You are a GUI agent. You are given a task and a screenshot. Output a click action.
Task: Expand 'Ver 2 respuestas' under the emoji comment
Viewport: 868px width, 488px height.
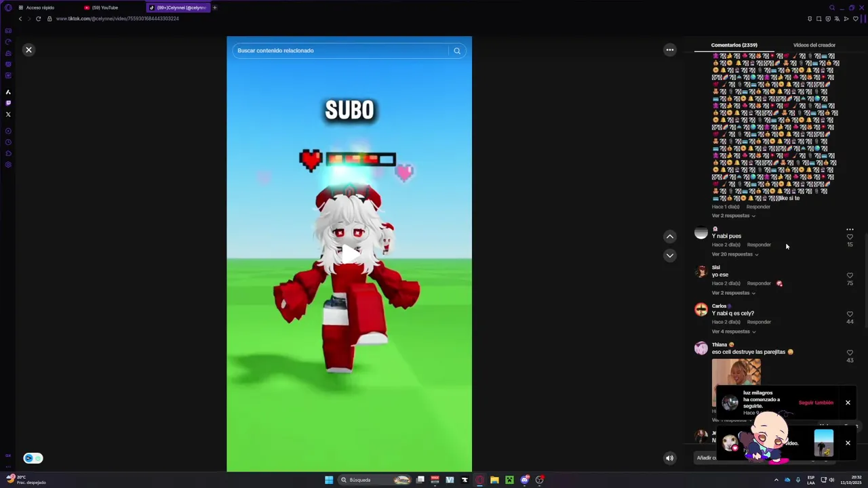(x=733, y=216)
